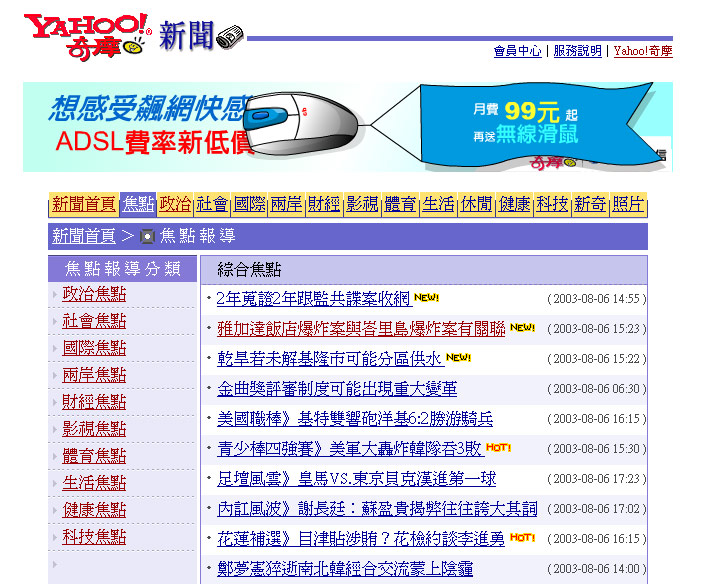The image size is (716, 584).
Task: Click timestamp 2003-08-06 17:23
Action: [596, 479]
